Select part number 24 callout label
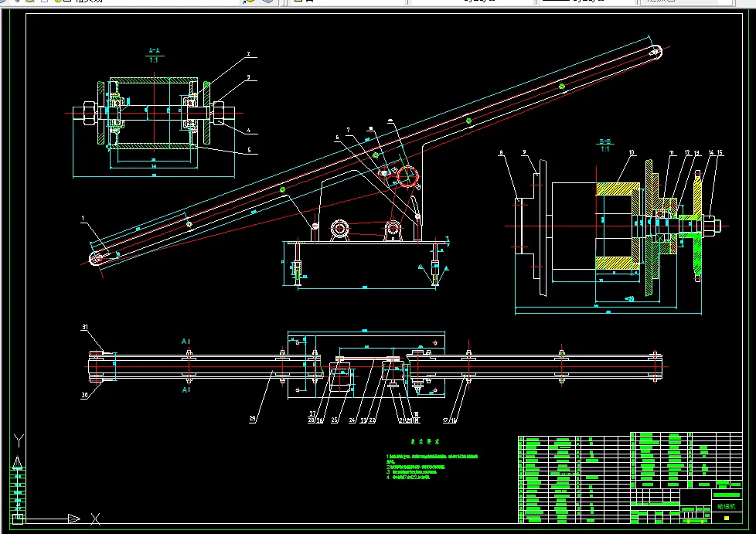756x534 pixels. 352,420
